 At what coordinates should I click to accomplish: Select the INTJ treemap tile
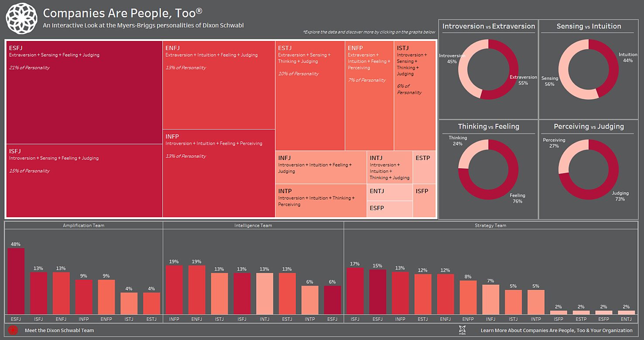tap(390, 167)
